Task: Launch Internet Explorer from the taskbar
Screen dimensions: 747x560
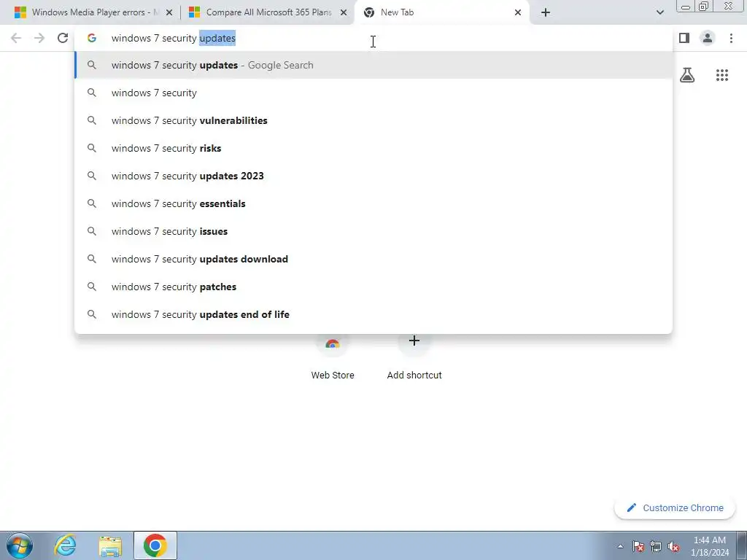Action: 65,545
